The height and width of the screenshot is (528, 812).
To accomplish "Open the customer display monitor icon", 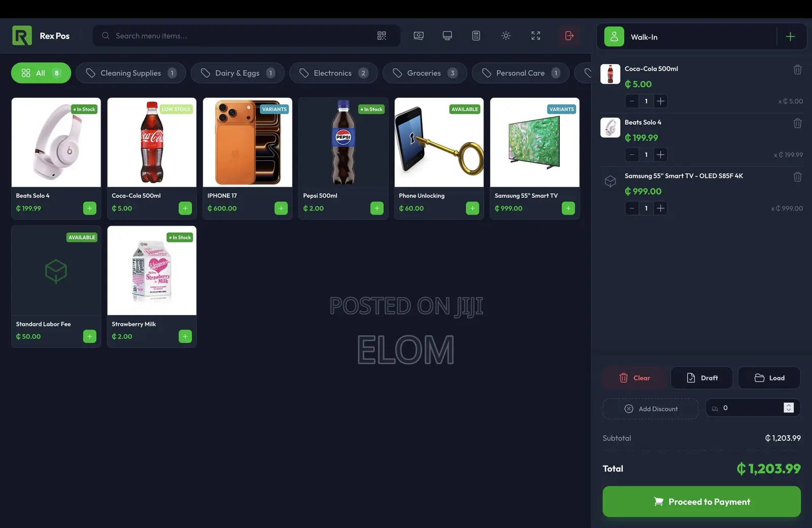I will click(447, 36).
